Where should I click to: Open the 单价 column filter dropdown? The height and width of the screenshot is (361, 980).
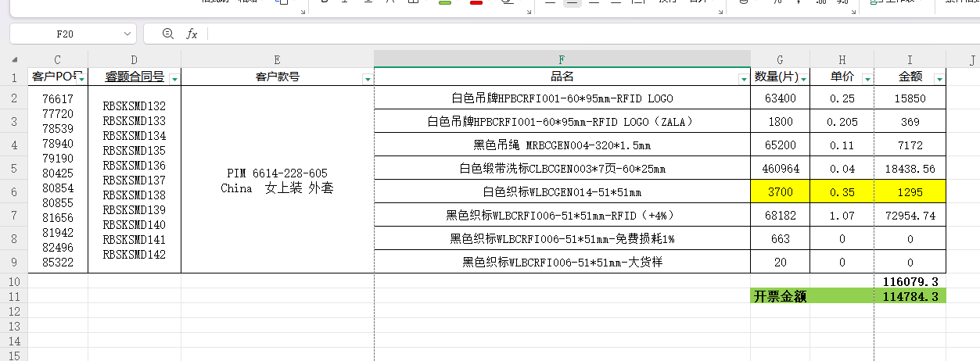867,79
